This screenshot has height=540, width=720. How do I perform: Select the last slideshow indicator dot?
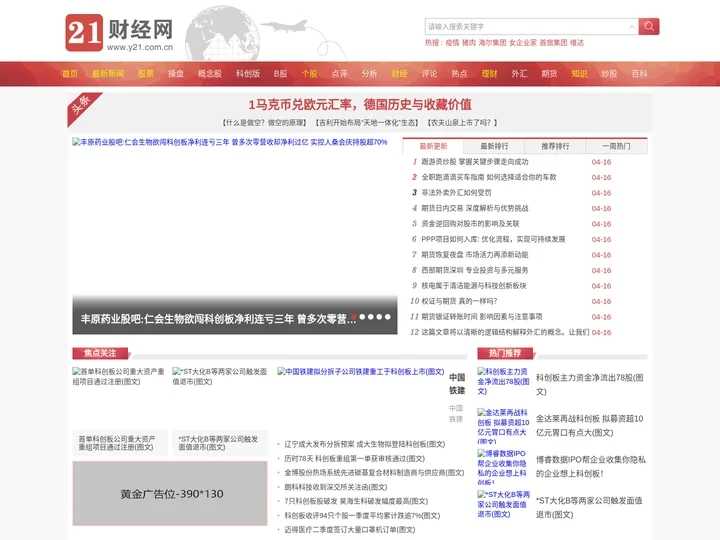pos(388,317)
